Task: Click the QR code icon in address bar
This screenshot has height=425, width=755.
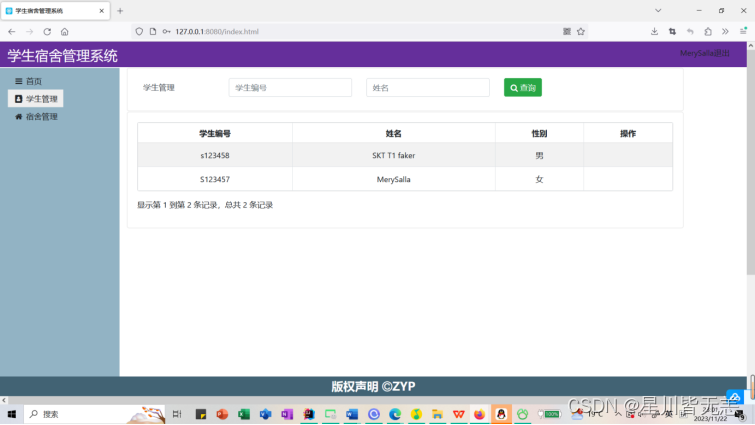Action: [567, 32]
